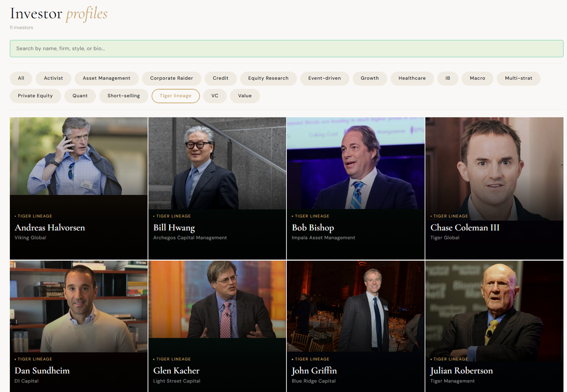Image resolution: width=567 pixels, height=392 pixels.
Task: Open Andreas Halvorsen's profile photo
Action: (78, 156)
